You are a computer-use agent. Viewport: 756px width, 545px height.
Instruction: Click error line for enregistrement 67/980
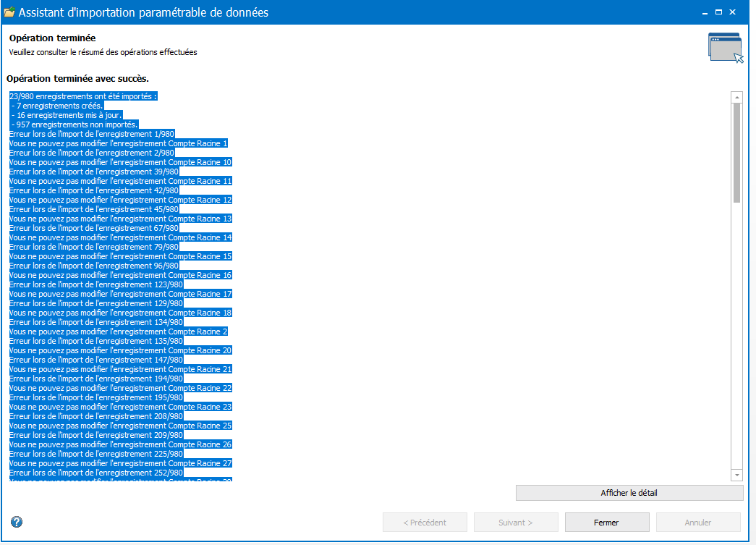(x=94, y=228)
